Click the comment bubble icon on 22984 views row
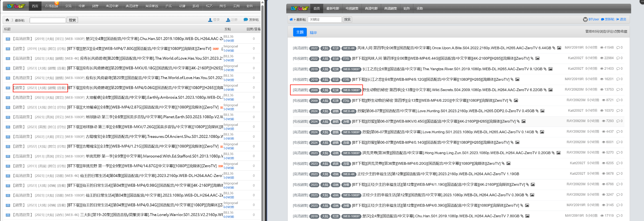644x221 pixels. click(x=618, y=58)
